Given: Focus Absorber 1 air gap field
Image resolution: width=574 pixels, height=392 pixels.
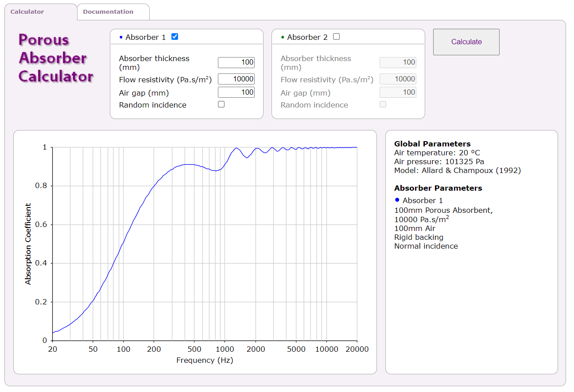Looking at the screenshot, I should pos(236,92).
